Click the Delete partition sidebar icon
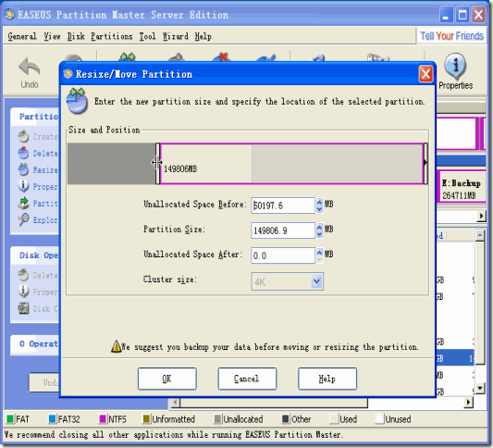 pyautogui.click(x=23, y=154)
